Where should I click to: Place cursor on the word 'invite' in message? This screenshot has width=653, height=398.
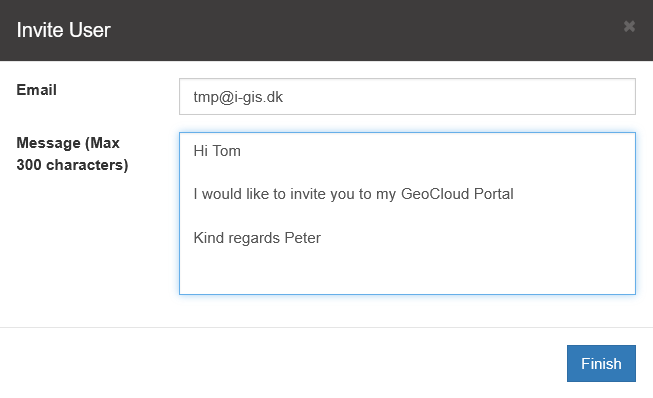(x=308, y=194)
